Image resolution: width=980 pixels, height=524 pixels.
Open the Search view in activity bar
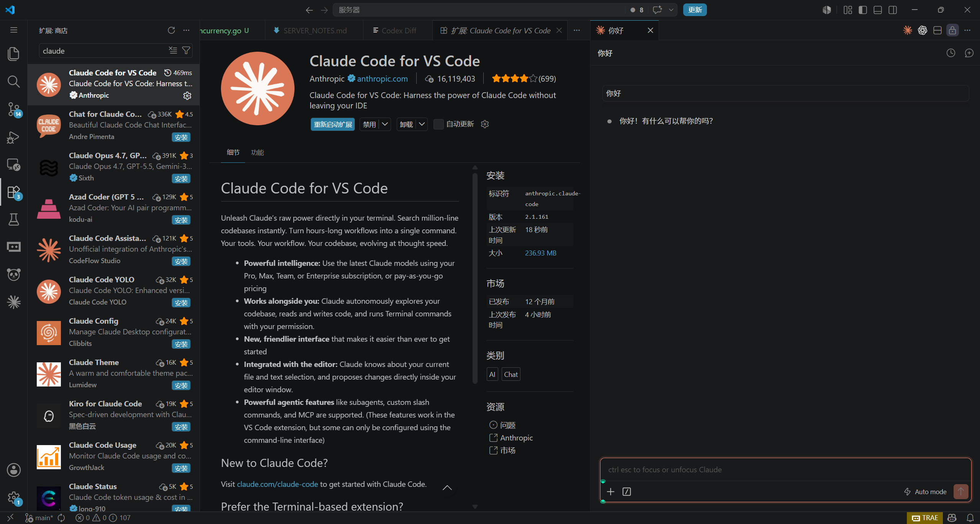pos(14,81)
